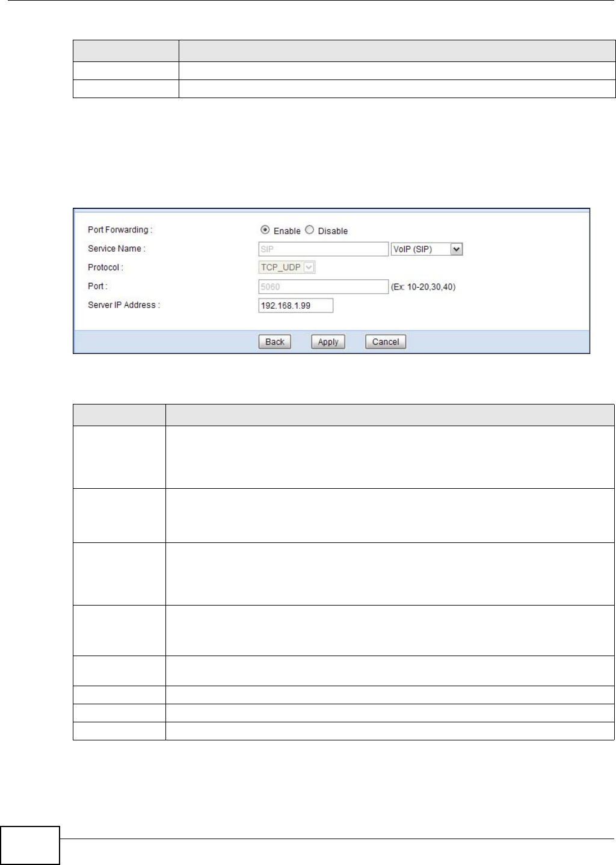
Task: Click the 'Service Name :' label
Action: click(117, 249)
